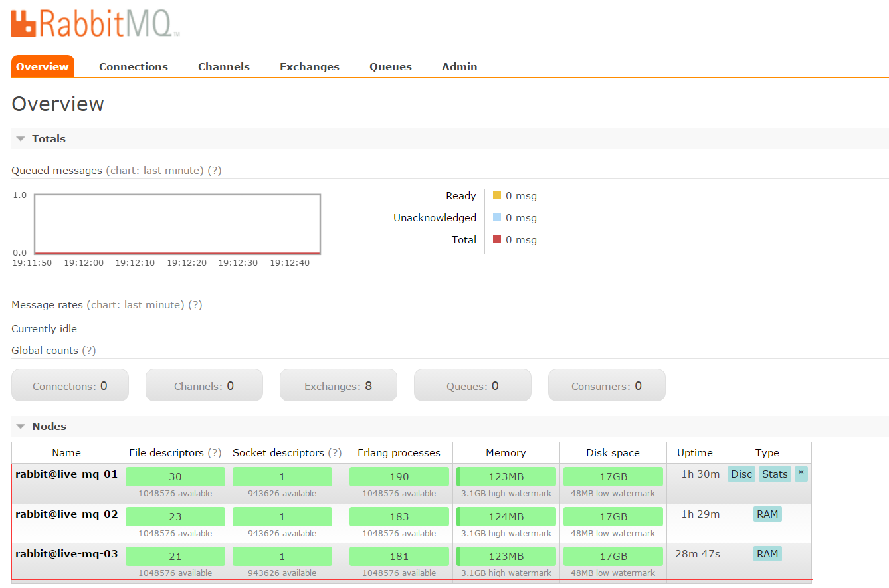Open the Admin tab
This screenshot has width=889, height=588.
pos(459,66)
